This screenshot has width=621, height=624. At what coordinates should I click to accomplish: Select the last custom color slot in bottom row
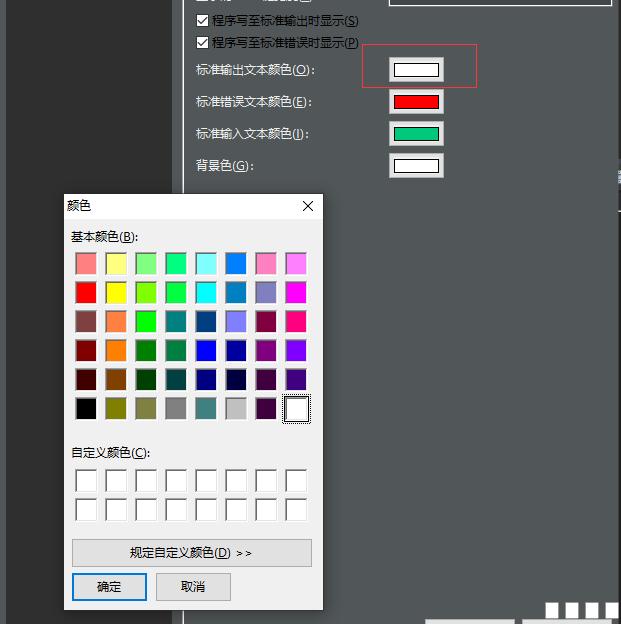coord(297,510)
